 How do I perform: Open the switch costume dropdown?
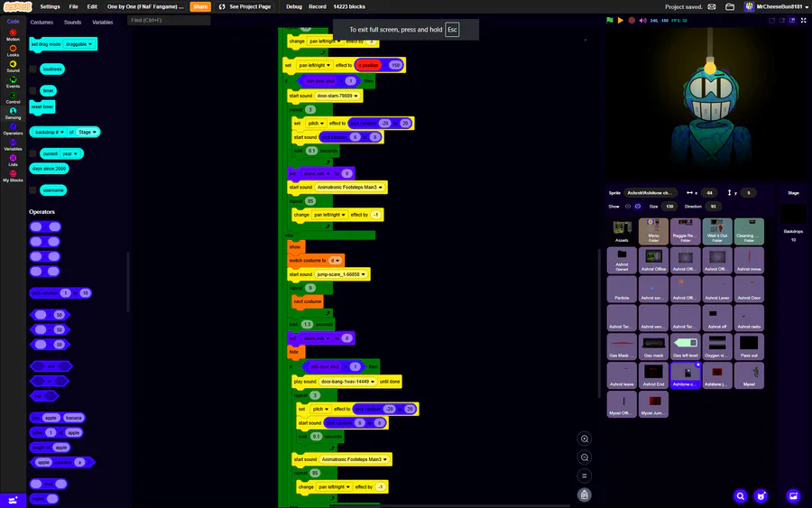point(336,261)
